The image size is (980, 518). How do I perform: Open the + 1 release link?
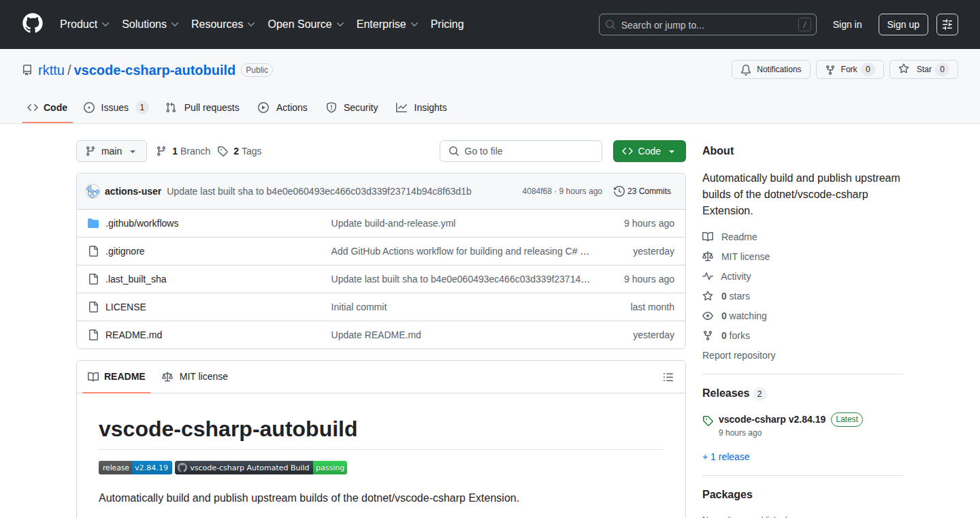tap(725, 457)
